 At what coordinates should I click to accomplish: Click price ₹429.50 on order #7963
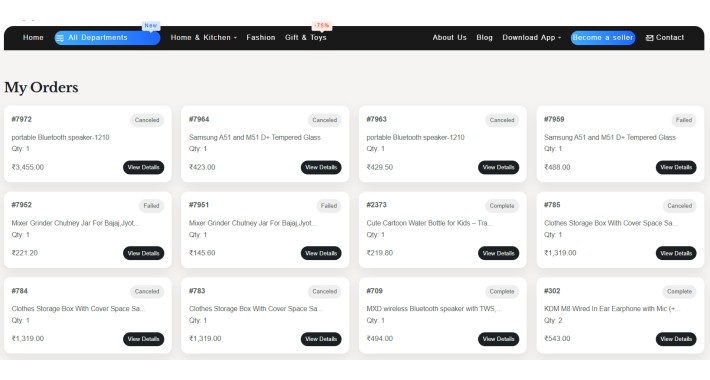click(379, 167)
